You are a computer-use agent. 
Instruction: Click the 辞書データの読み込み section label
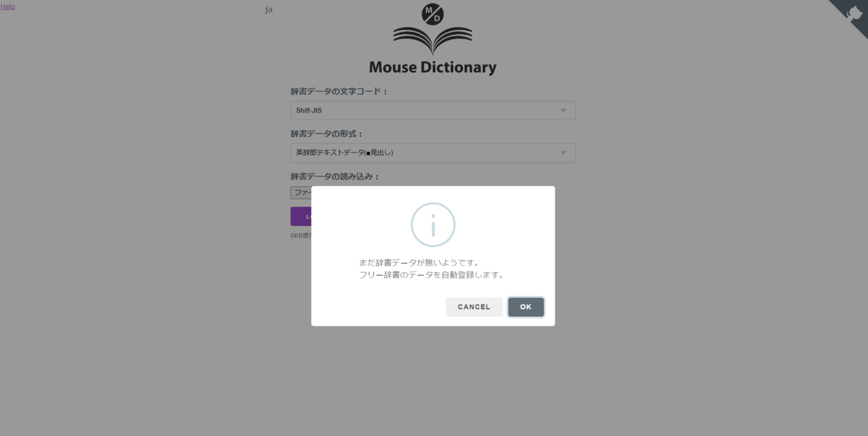[334, 176]
